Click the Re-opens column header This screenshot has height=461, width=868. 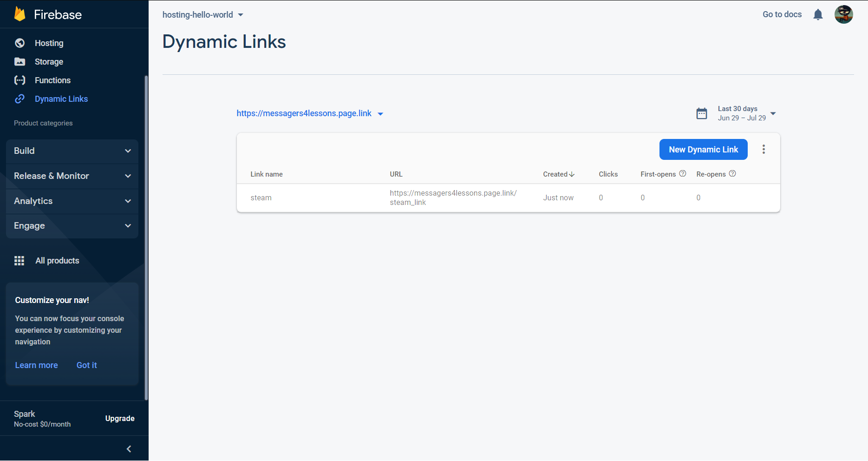coord(711,174)
